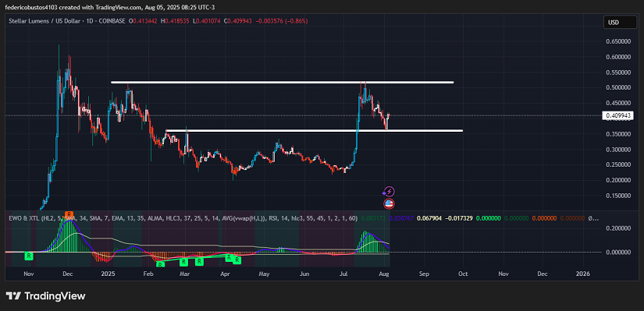
Task: Click the green R marker near the Nov label
Action: [x=29, y=256]
